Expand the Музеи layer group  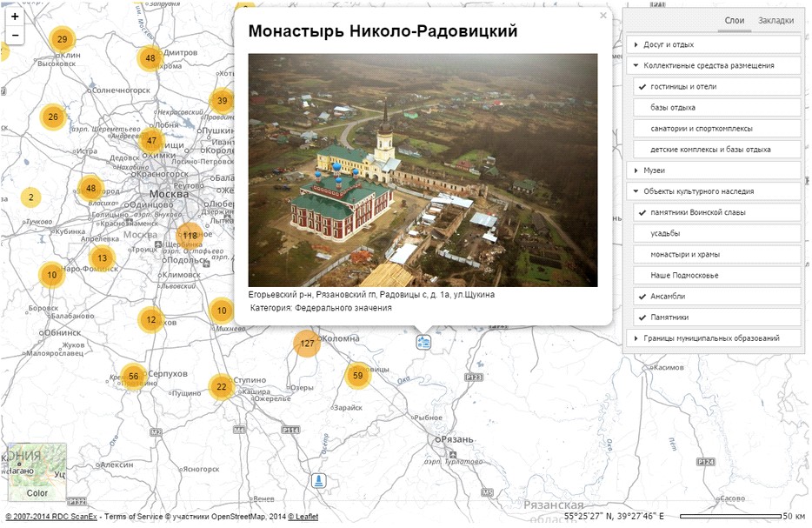pyautogui.click(x=654, y=170)
